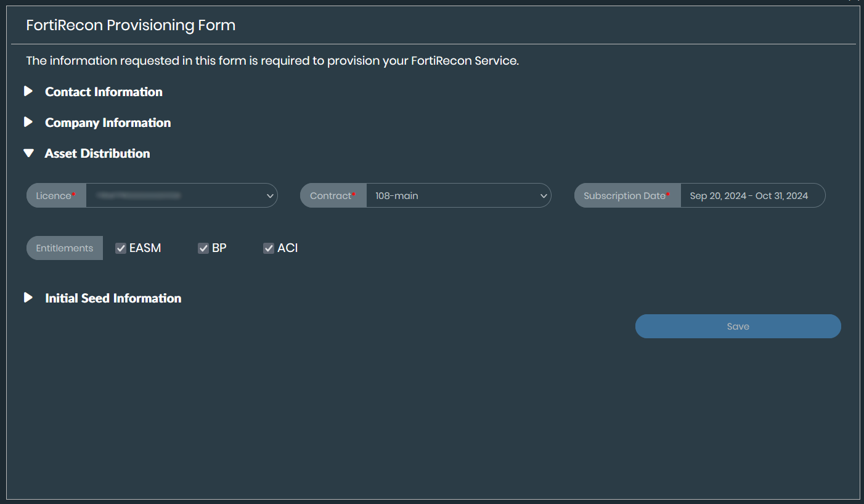Click the Save button

738,326
